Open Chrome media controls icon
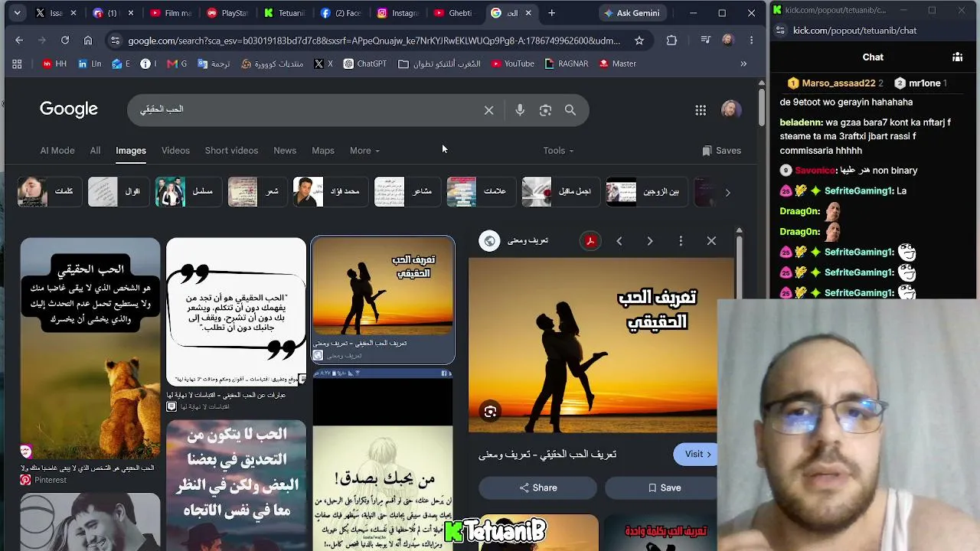Viewport: 980px width, 551px height. (706, 41)
